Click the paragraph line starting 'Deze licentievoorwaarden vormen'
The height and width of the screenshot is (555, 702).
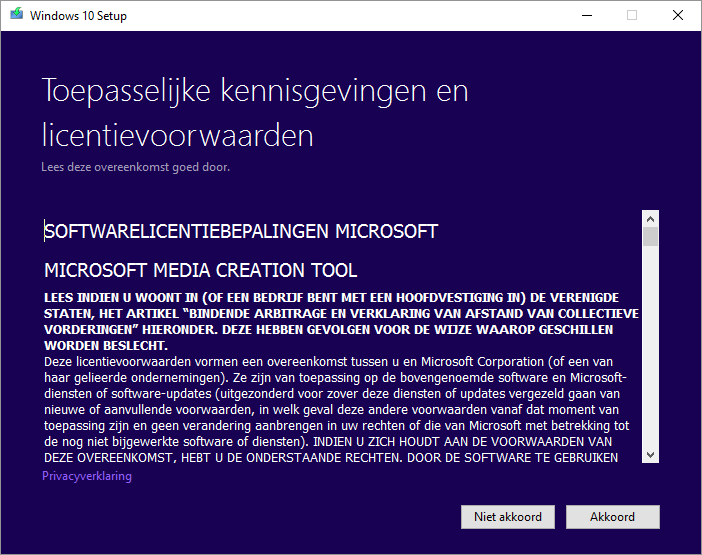coord(329,362)
